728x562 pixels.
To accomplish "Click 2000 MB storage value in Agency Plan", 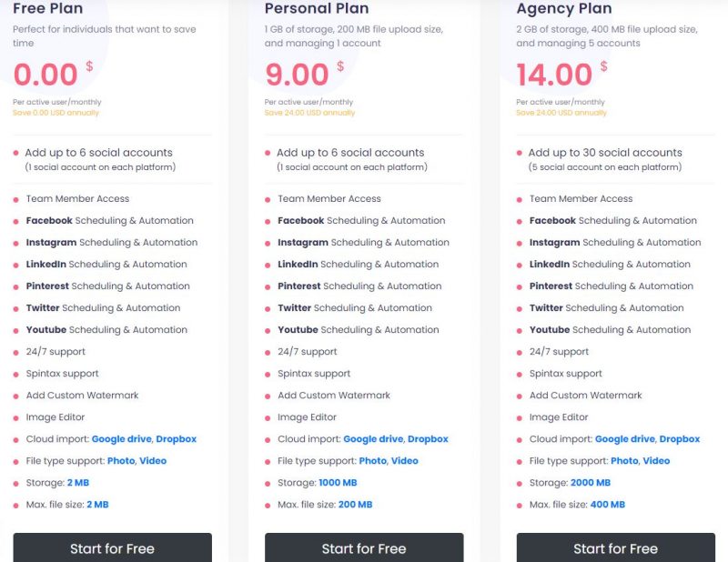I will 590,482.
